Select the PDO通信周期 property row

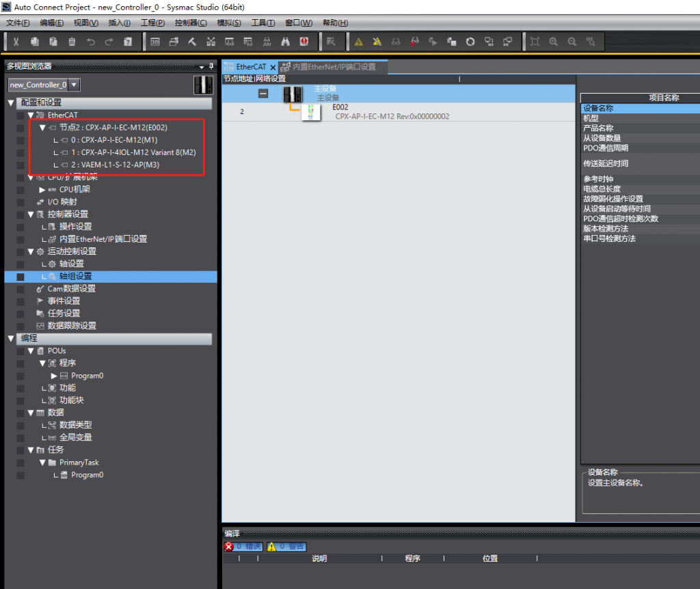[640, 148]
